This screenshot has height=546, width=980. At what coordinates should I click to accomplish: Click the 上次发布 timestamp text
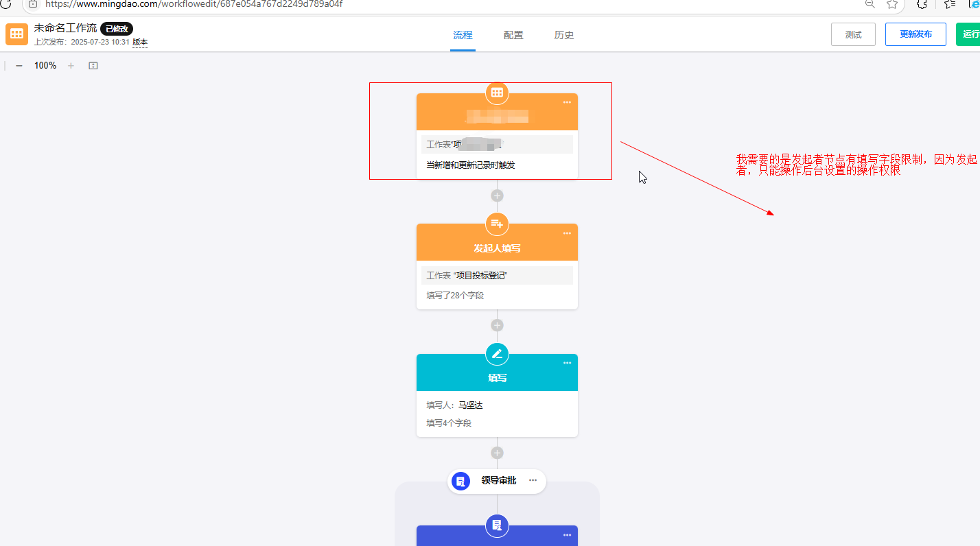[82, 43]
